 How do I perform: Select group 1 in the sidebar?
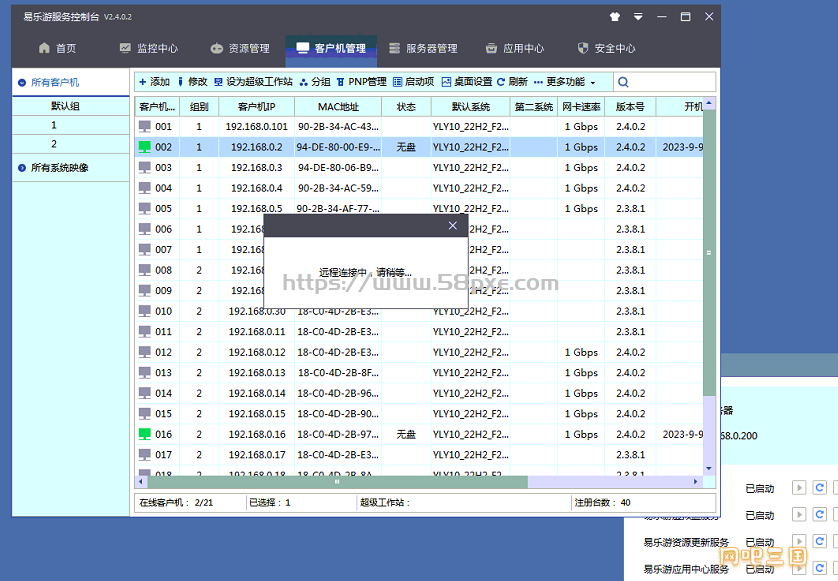[71, 125]
